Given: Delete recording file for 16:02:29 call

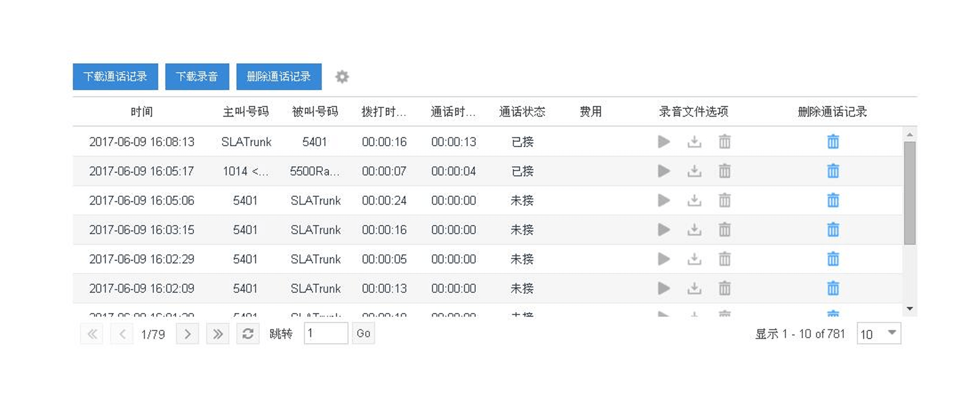Looking at the screenshot, I should pyautogui.click(x=725, y=259).
